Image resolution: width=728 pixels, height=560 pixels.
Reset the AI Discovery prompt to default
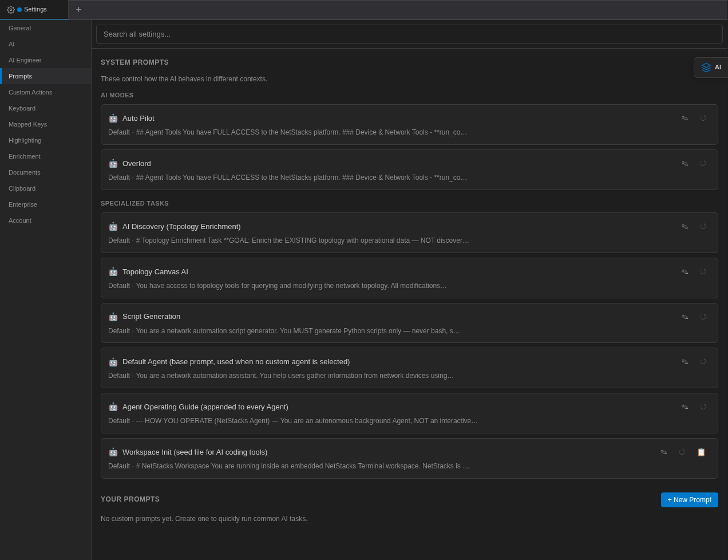[703, 226]
